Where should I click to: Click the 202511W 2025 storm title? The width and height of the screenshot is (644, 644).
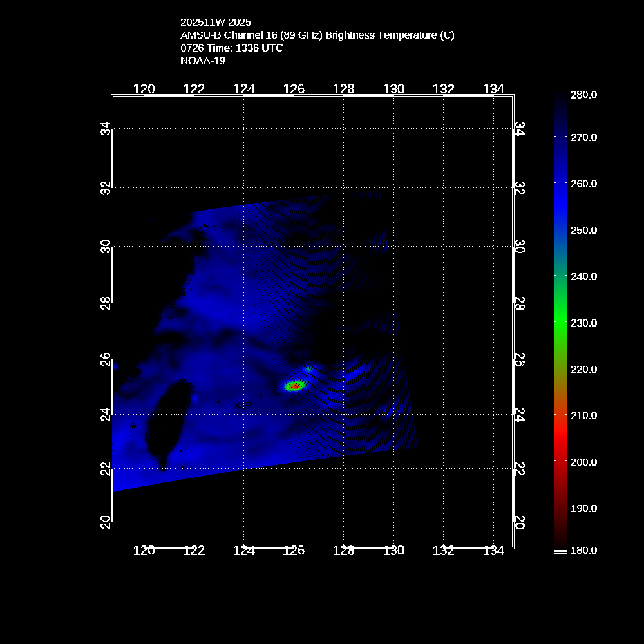(216, 22)
